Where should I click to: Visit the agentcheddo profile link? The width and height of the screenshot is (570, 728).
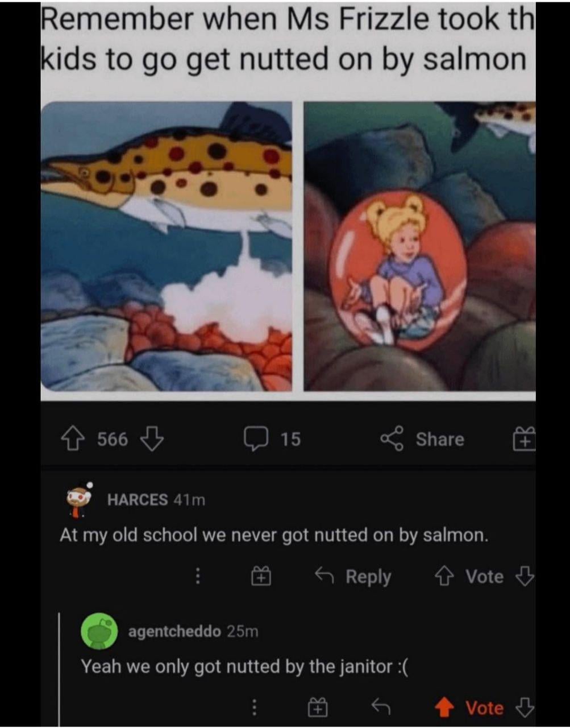click(174, 631)
